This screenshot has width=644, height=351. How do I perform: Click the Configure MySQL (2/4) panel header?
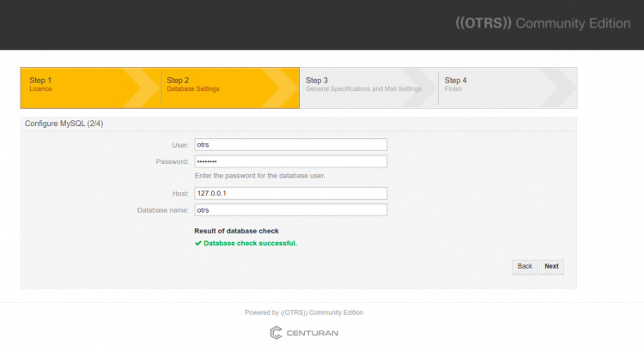(64, 124)
